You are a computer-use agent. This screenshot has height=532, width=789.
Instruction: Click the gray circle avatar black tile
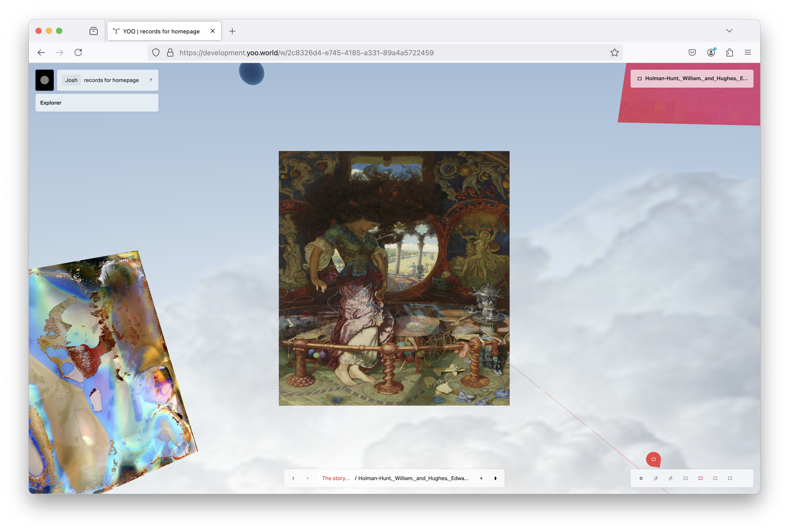(x=44, y=80)
